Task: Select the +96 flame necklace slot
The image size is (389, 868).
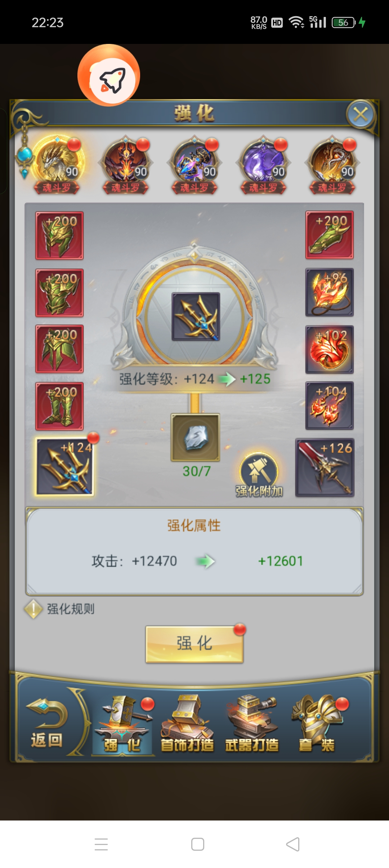Action: [x=330, y=292]
